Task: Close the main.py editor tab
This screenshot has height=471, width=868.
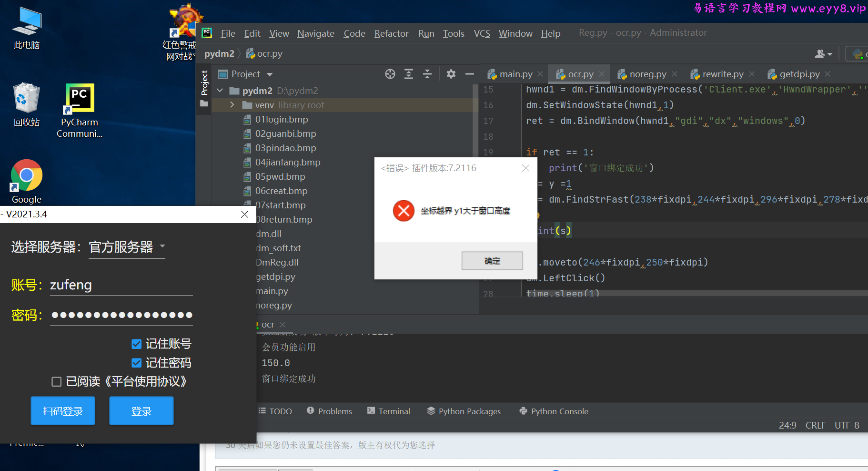Action: click(x=540, y=74)
